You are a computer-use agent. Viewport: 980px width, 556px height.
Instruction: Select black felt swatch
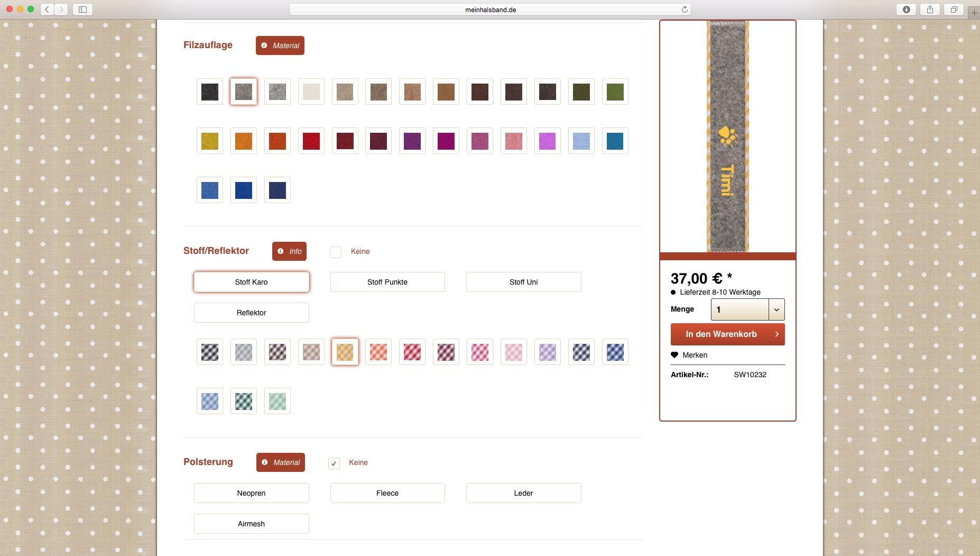[x=210, y=92]
